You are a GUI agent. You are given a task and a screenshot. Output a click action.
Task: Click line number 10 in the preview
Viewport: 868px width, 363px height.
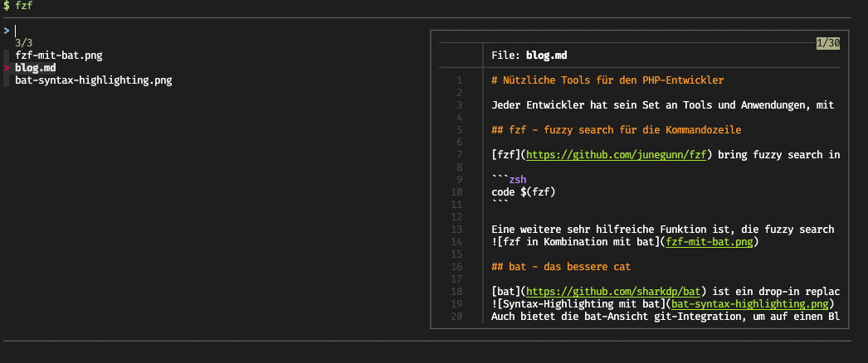click(456, 192)
